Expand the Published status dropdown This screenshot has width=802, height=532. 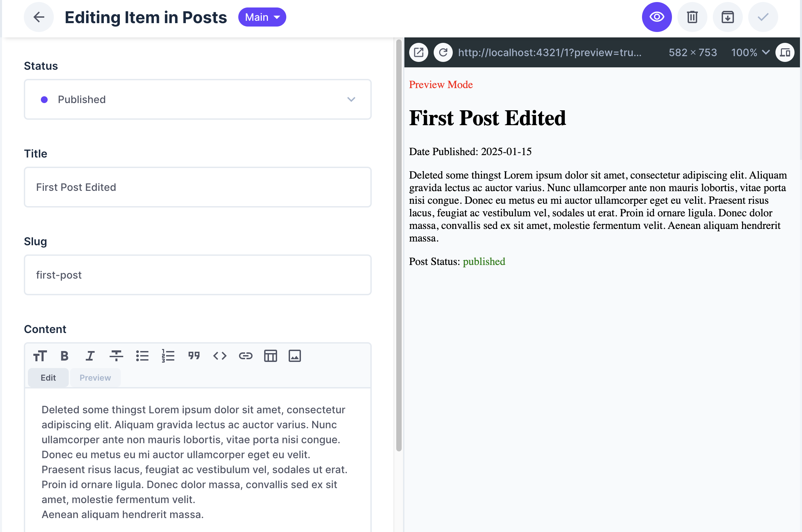click(197, 99)
